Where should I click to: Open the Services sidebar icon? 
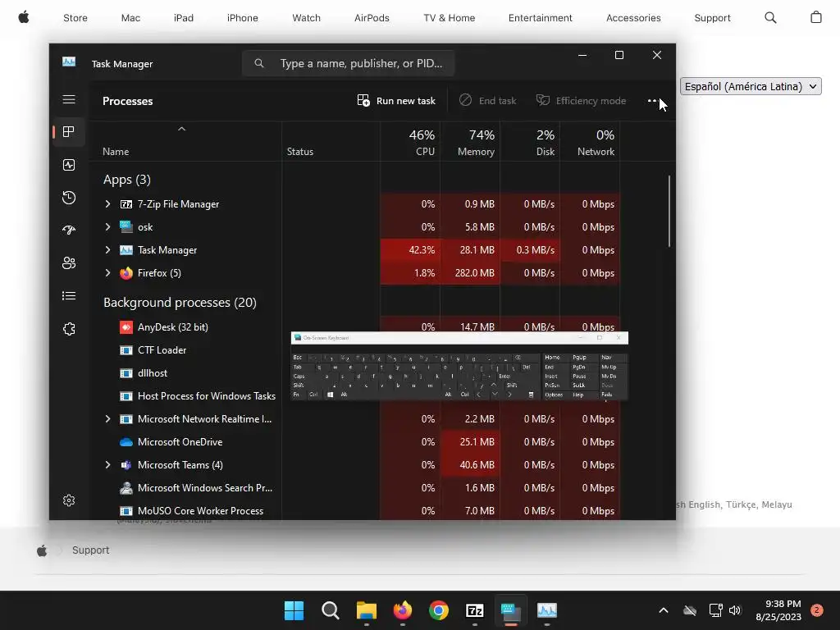(69, 329)
